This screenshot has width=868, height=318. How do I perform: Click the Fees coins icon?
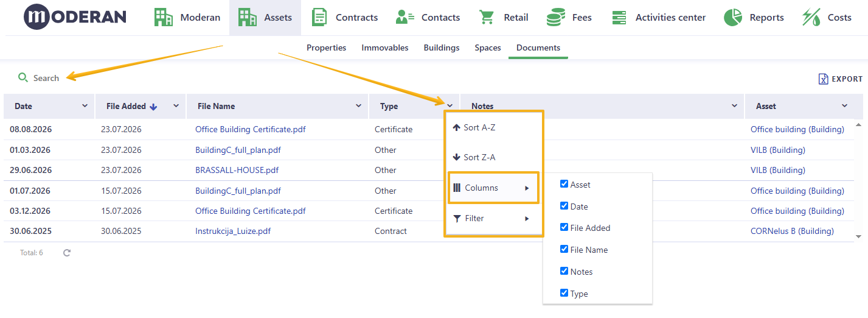pyautogui.click(x=555, y=17)
